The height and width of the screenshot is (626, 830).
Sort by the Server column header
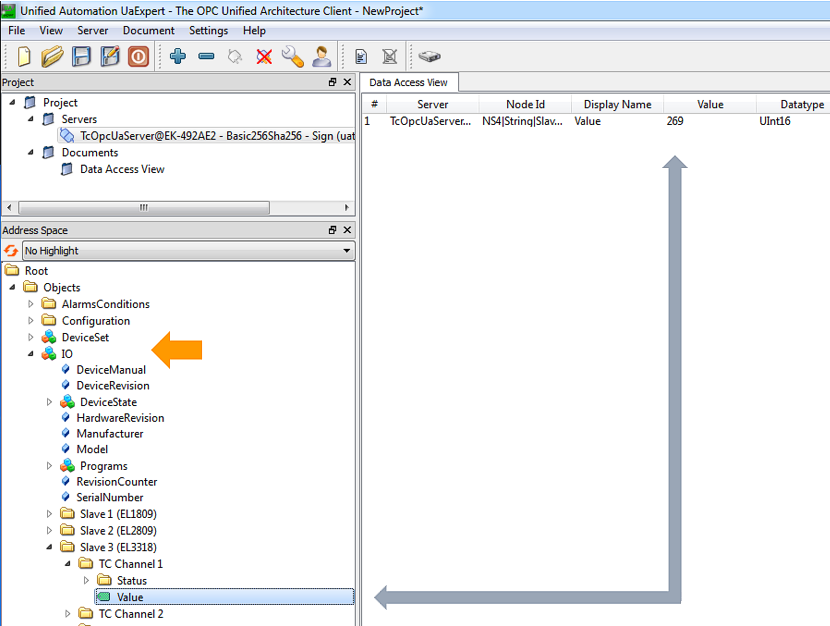point(432,104)
